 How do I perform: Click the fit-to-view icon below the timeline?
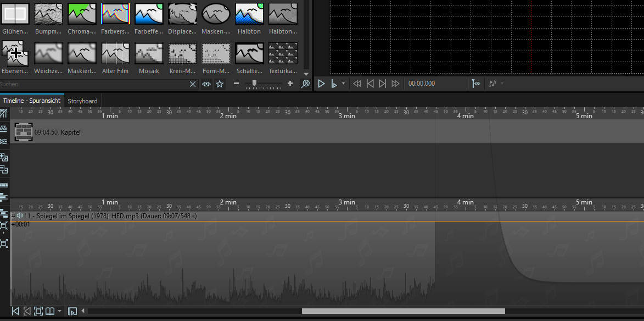(x=38, y=311)
